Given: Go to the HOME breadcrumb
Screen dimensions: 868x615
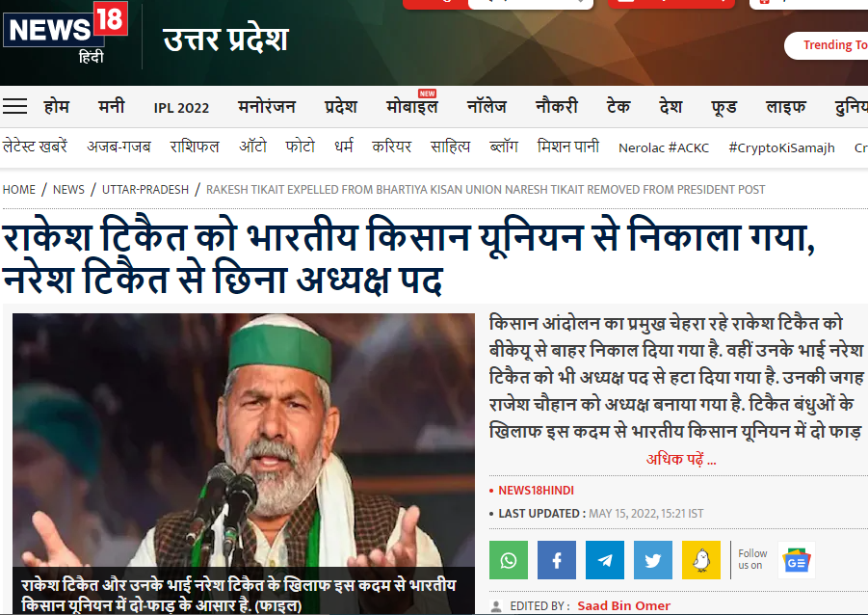Looking at the screenshot, I should pos(19,190).
